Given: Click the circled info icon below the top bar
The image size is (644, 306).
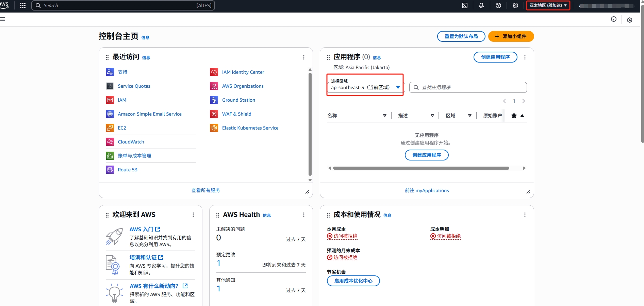Looking at the screenshot, I should tap(614, 19).
